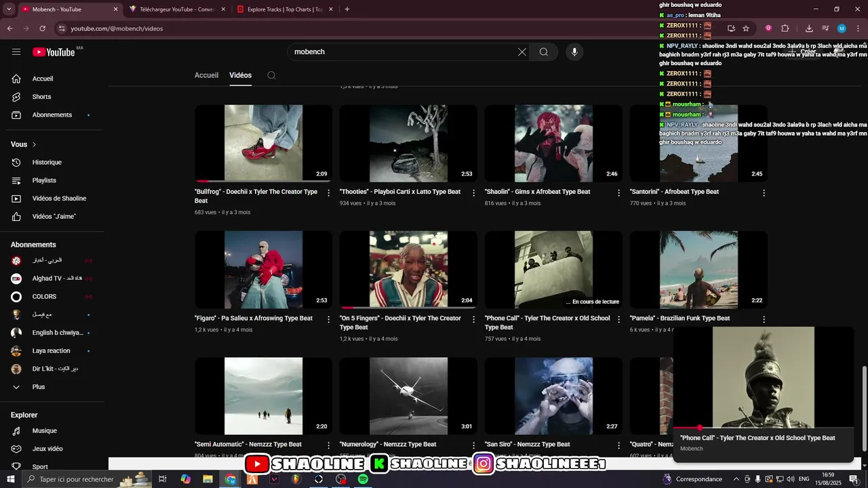The image size is (868, 488).
Task: Open the "Semi Automatic" snowy thumbnail
Action: pos(263,396)
